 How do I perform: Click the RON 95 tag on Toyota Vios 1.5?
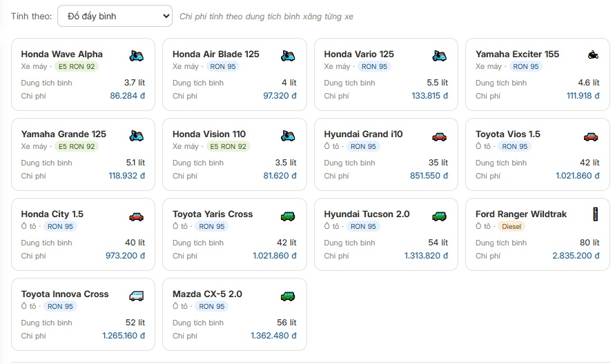(514, 146)
